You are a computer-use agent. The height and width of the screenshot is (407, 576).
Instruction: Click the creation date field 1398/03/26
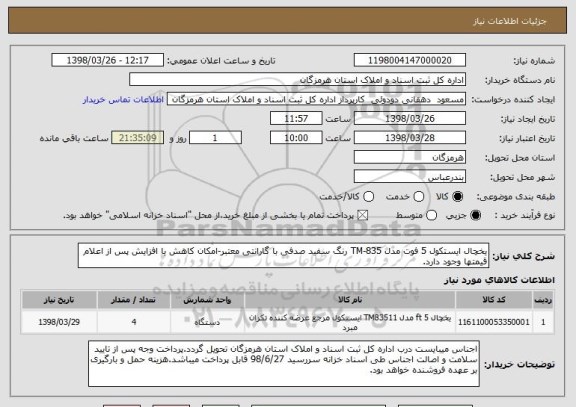[x=410, y=119]
